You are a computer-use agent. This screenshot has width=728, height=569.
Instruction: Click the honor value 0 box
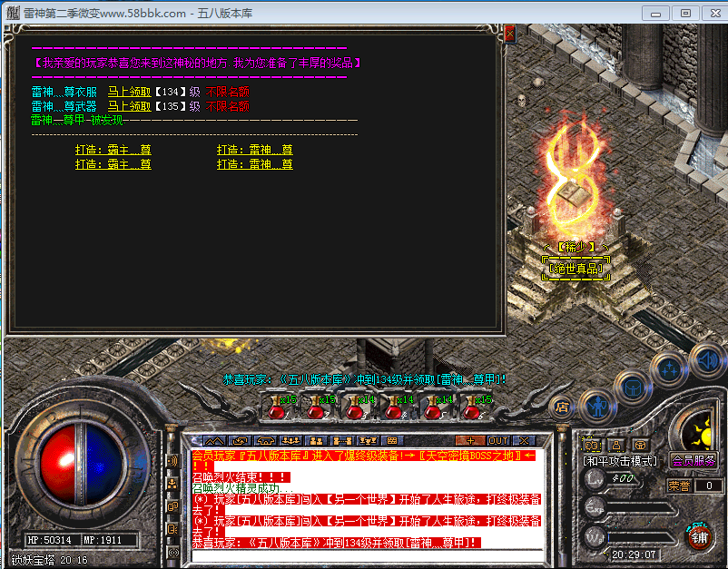(x=709, y=486)
